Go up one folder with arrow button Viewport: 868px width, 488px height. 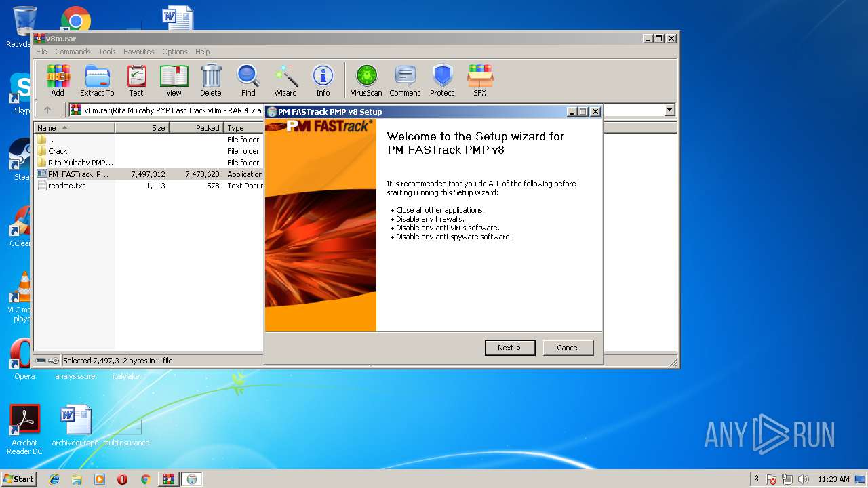(47, 110)
